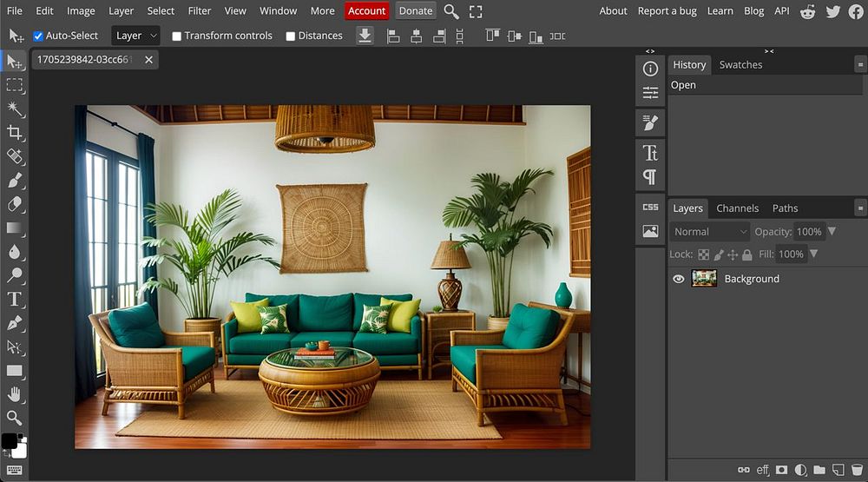Open the Brush settings panel icon

click(x=650, y=122)
